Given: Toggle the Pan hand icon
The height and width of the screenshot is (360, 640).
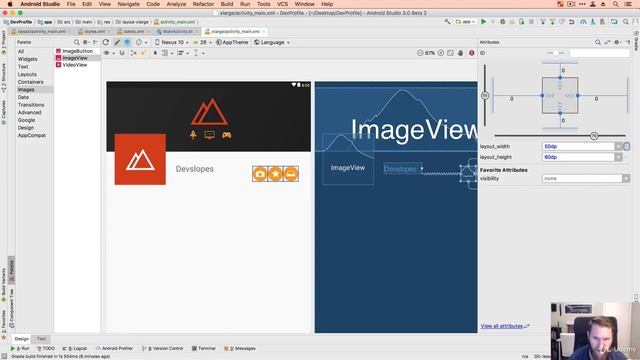Looking at the screenshot, I should (461, 53).
